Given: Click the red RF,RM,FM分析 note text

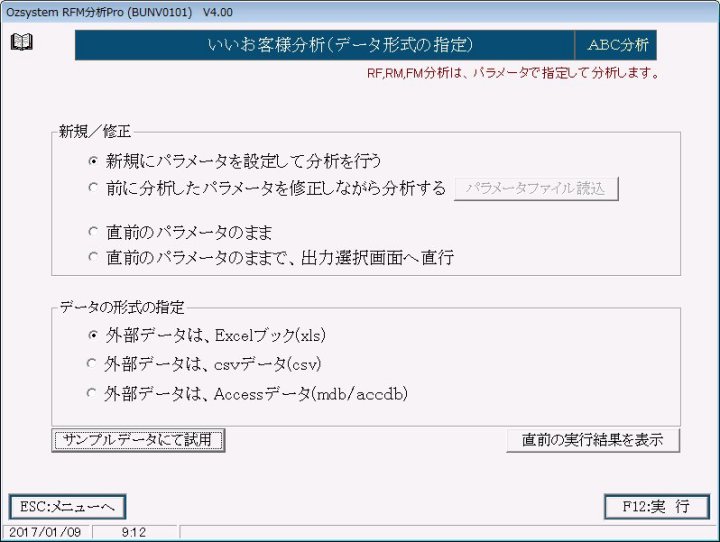Looking at the screenshot, I should click(513, 73).
